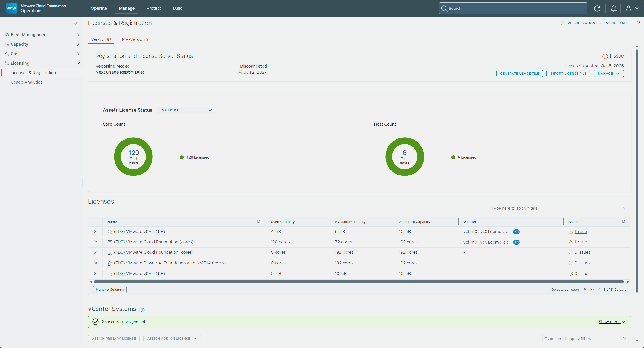Open the help question mark icon

(638, 23)
